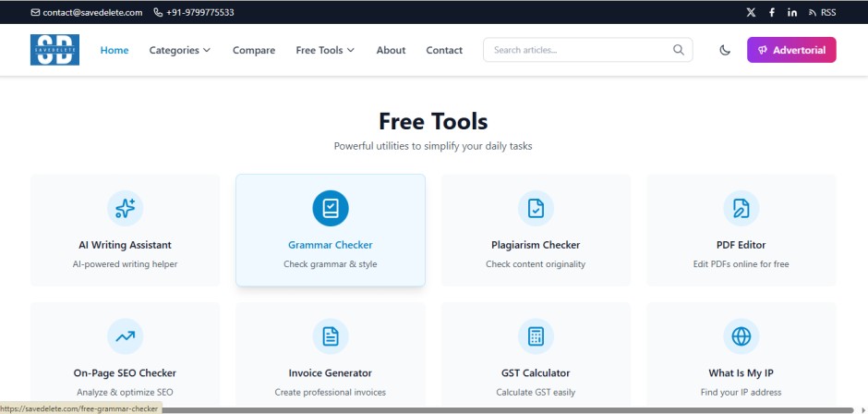Open the Grammar Checker tool icon
This screenshot has height=414, width=868.
[x=331, y=209]
